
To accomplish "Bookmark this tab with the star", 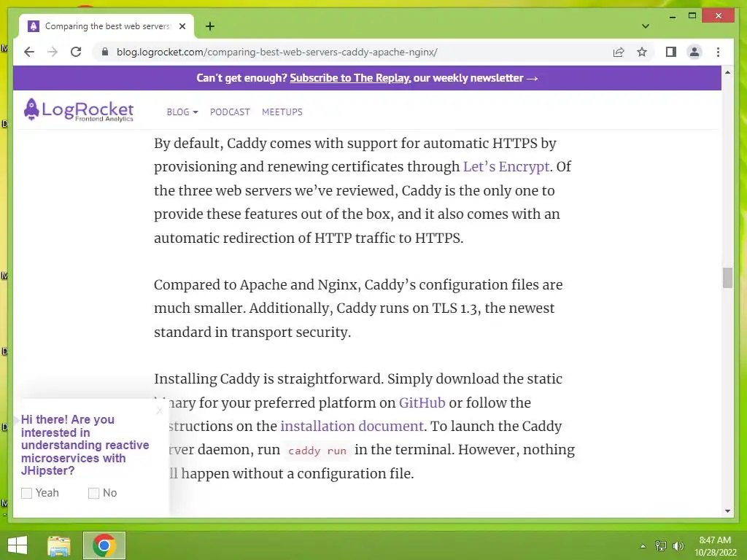I will click(642, 52).
